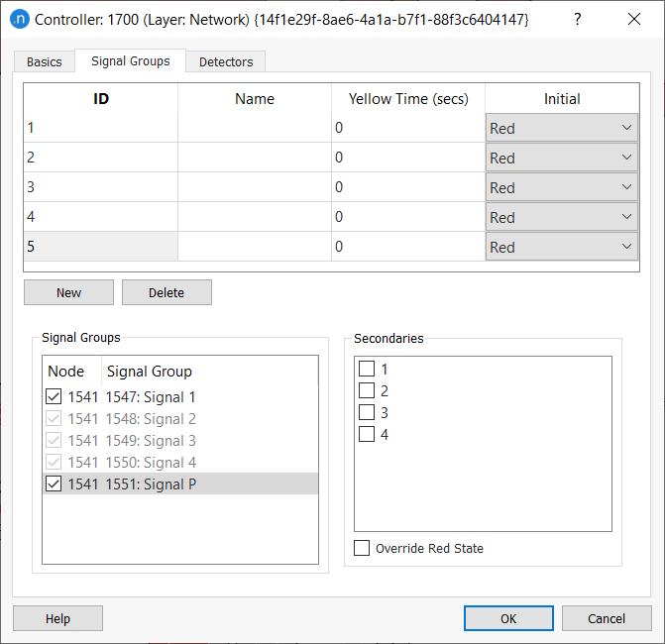This screenshot has height=644, width=665.
Task: Open the Detectors tab
Action: pos(226,61)
